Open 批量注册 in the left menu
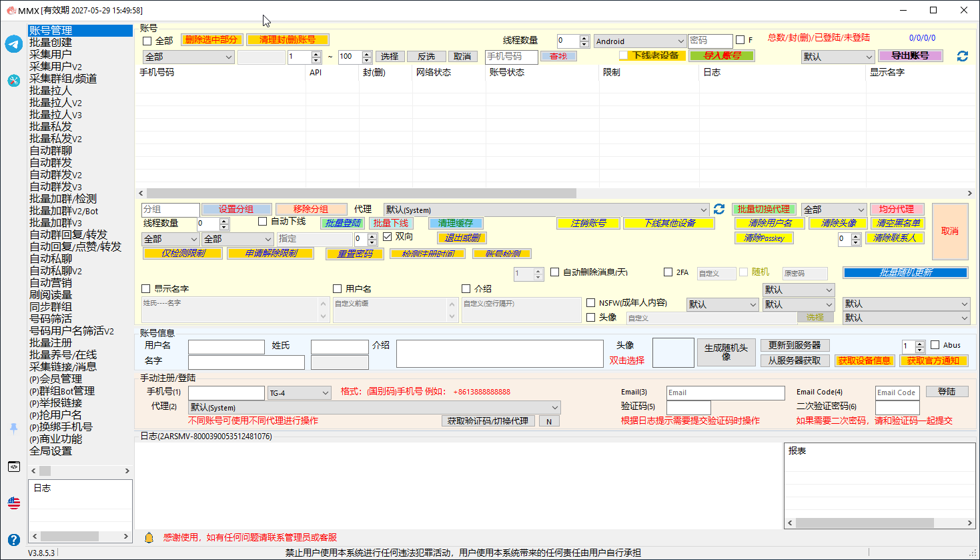980x560 pixels. tap(51, 342)
